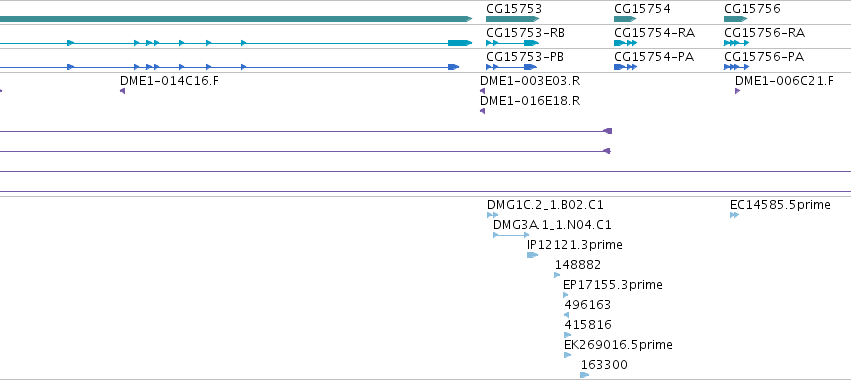851x380 pixels.
Task: Click the last exon of the long cyan transcript
Action: click(460, 43)
